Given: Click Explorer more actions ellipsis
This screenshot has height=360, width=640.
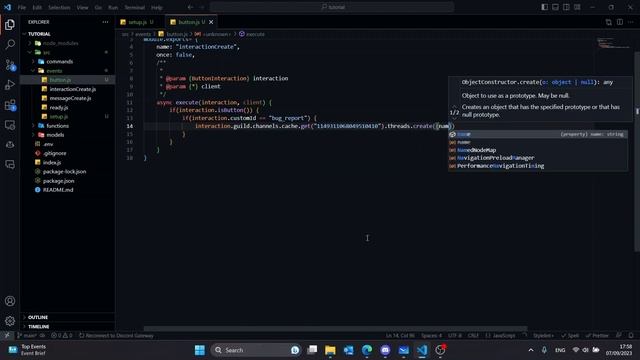Looking at the screenshot, I should pyautogui.click(x=105, y=22).
